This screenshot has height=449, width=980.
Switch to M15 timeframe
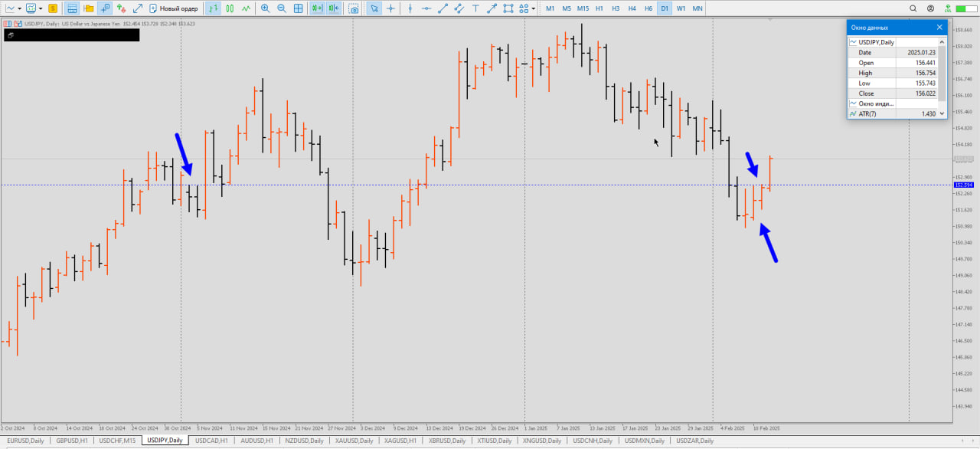583,8
